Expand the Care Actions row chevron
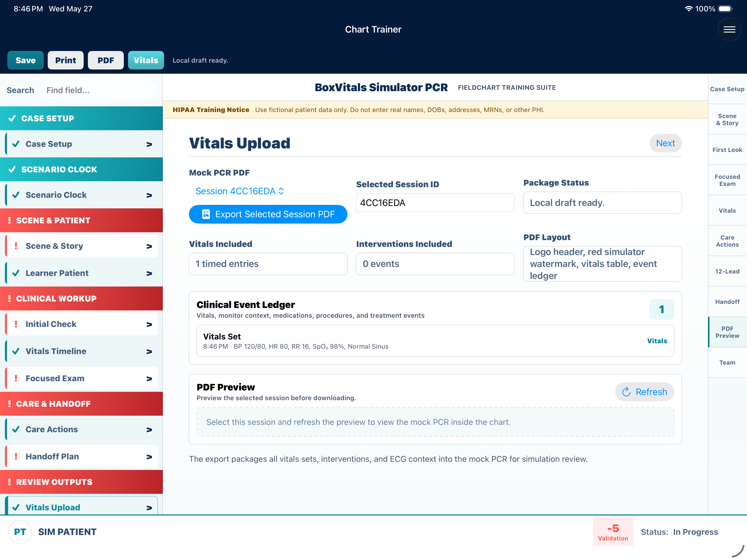Screen dimensions: 747x560 point(149,429)
